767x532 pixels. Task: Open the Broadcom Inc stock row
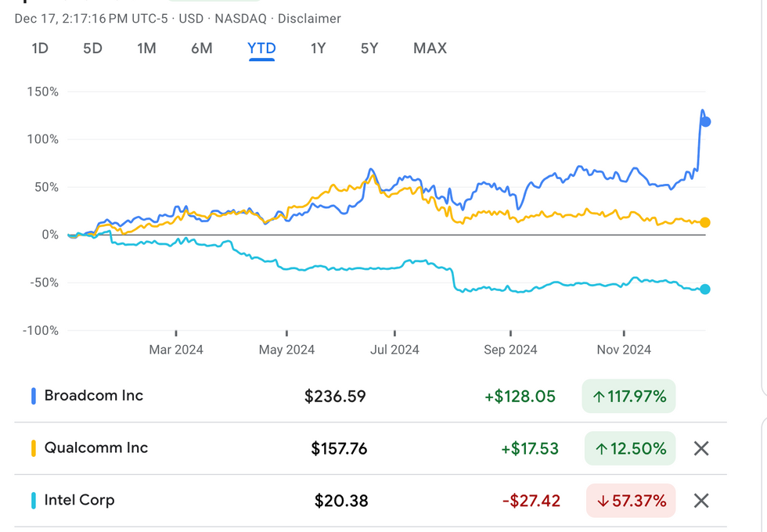pos(94,396)
